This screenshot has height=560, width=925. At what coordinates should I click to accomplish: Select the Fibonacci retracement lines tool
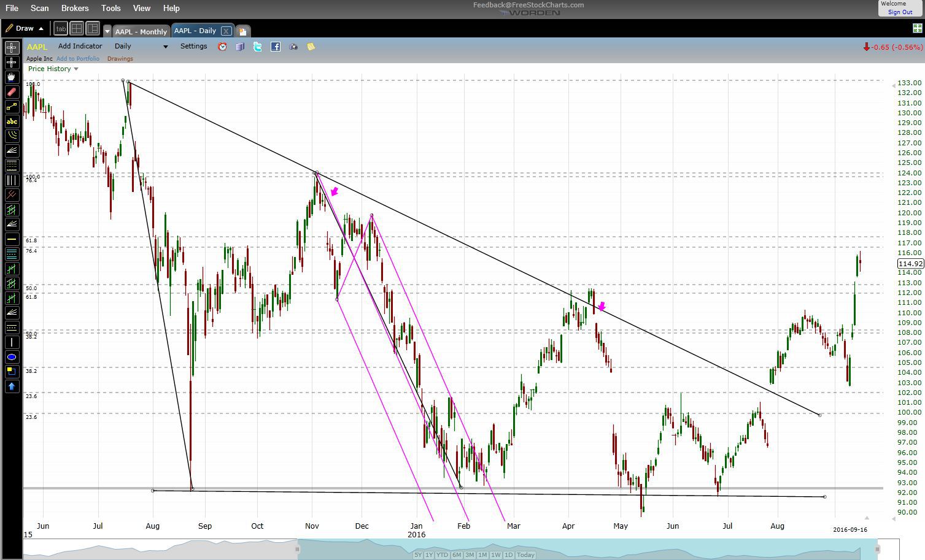click(x=11, y=166)
